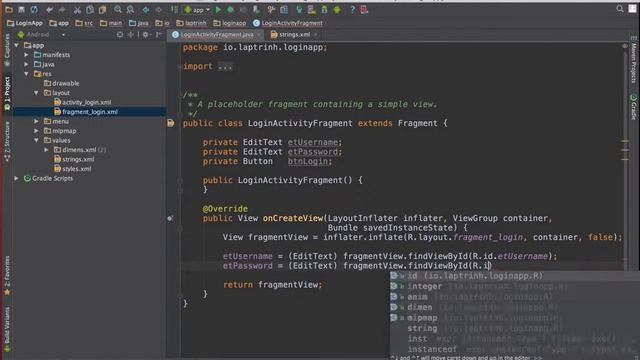The image size is (640, 360).
Task: Open the app run configuration dropdown
Action: tap(197, 9)
